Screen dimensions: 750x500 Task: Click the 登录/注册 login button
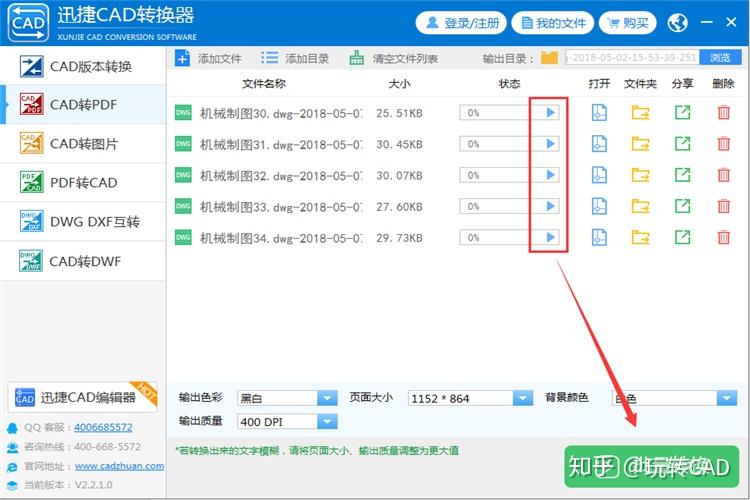[461, 22]
